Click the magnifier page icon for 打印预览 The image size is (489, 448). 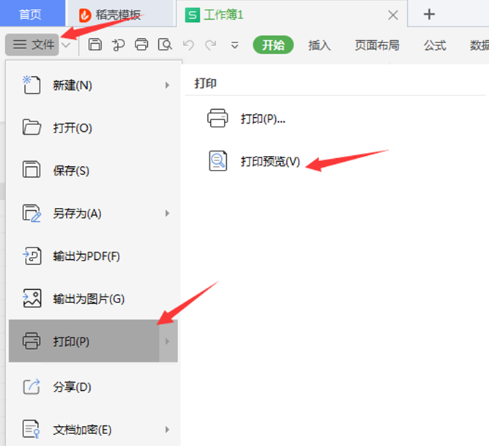pos(217,161)
